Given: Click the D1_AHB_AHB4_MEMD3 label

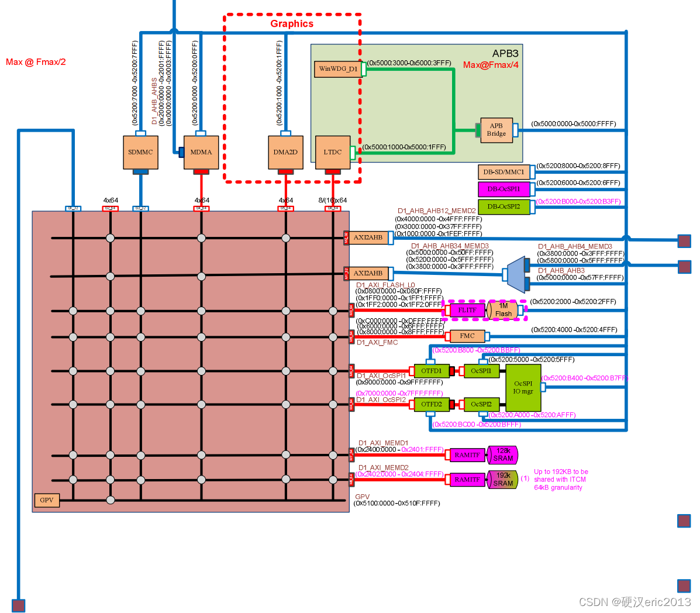Looking at the screenshot, I should (x=575, y=246).
